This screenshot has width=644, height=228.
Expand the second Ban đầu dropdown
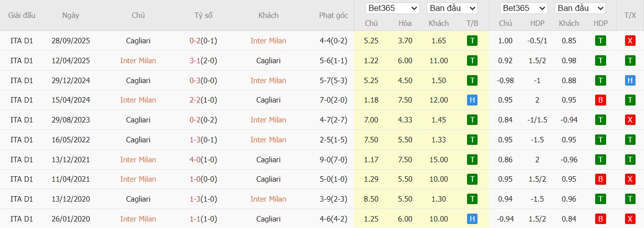pyautogui.click(x=580, y=8)
